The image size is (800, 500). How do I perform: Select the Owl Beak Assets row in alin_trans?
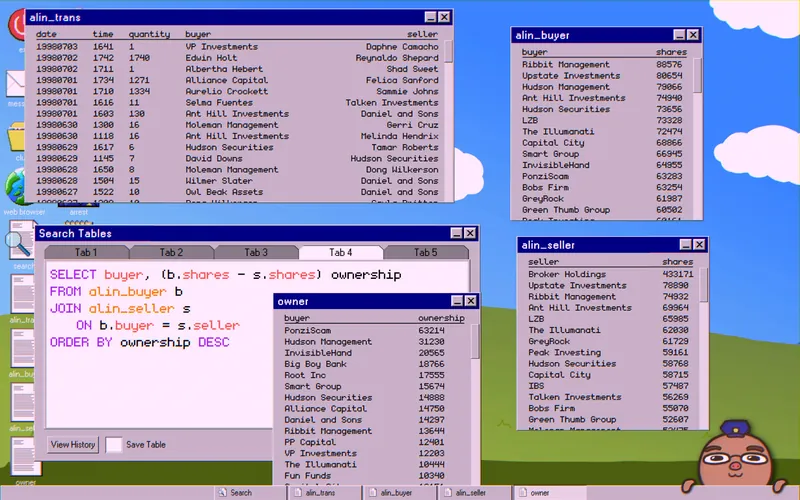(237, 192)
